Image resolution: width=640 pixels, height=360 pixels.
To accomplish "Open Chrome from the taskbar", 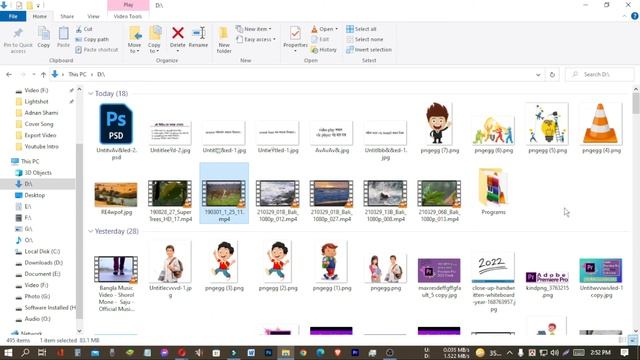I will (x=303, y=353).
